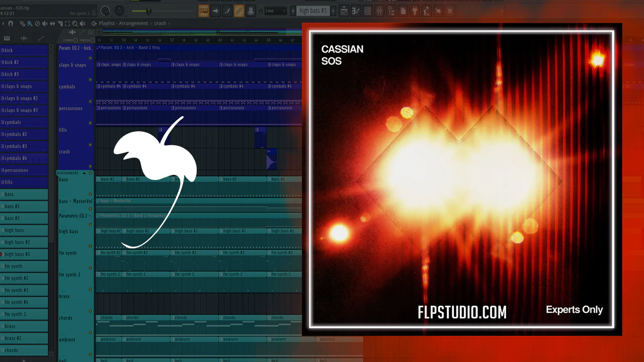Open playlist menu arrow at toolbar left
The height and width of the screenshot is (362, 644).
point(3,24)
